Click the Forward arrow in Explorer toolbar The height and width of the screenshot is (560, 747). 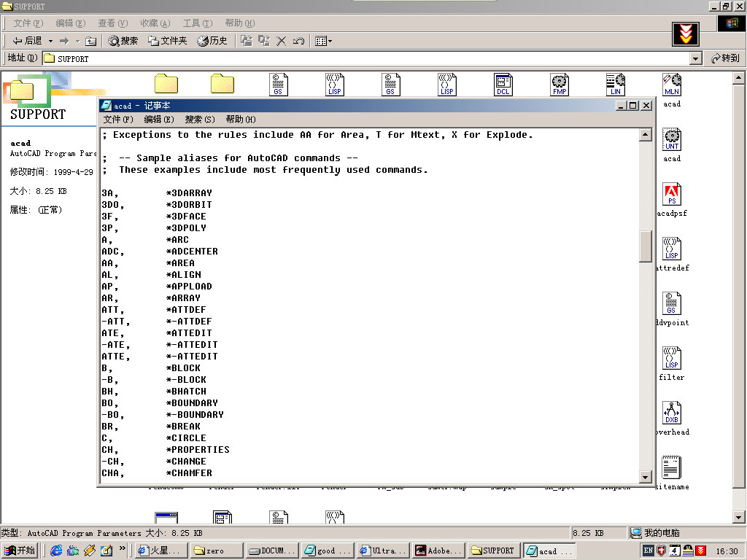(x=64, y=41)
